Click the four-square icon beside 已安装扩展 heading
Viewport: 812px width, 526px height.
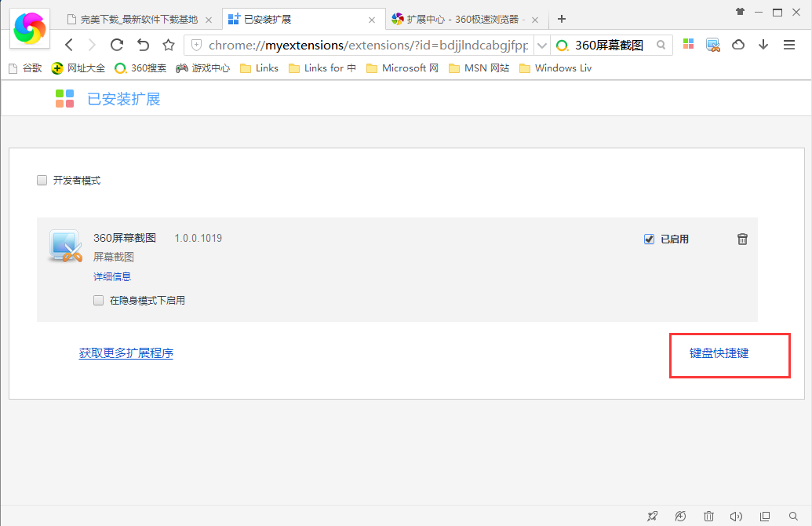(65, 98)
